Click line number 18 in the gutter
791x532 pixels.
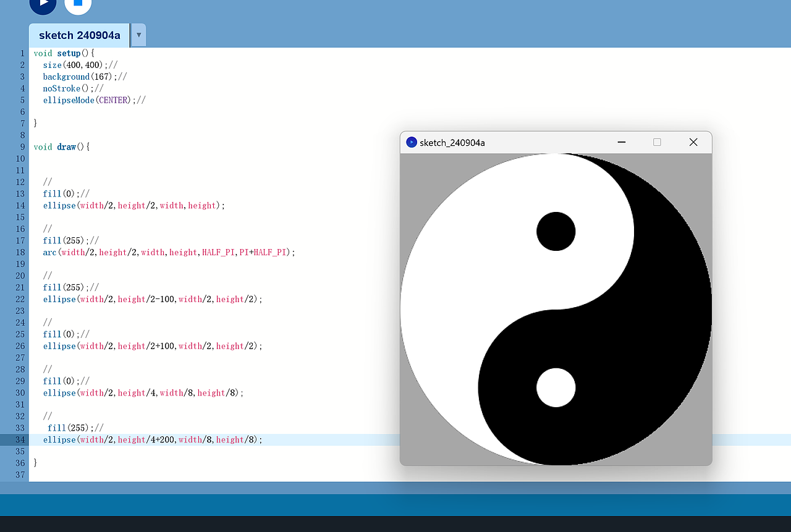pos(20,253)
